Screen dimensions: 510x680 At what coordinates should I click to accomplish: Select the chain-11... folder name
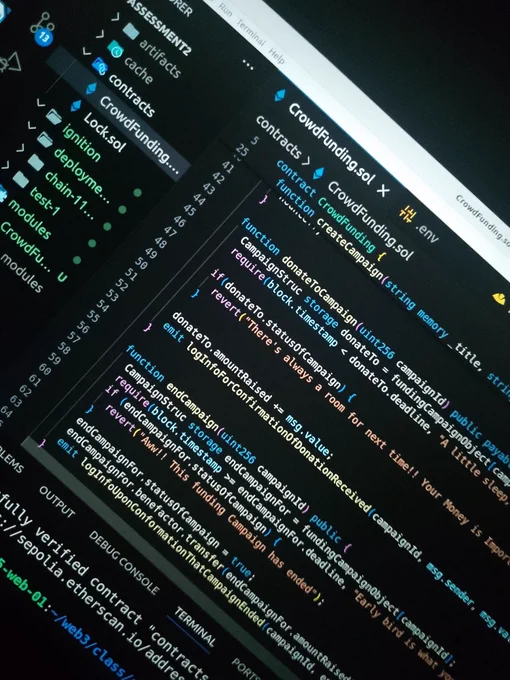pyautogui.click(x=69, y=195)
